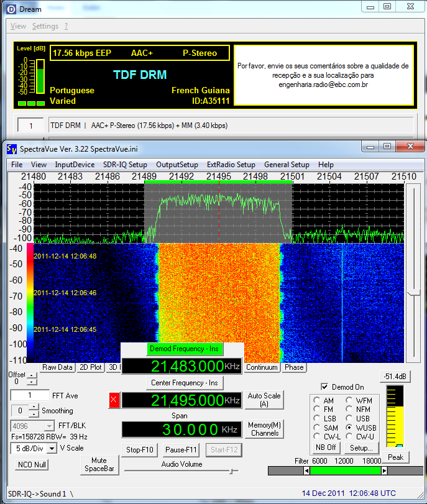Select the AM demodulation mode
The height and width of the screenshot is (504, 427).
click(318, 401)
